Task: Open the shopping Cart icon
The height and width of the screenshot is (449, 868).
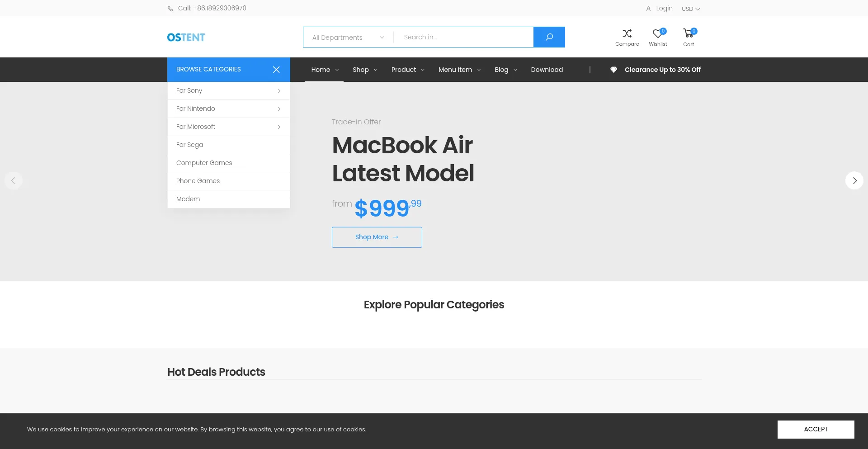Action: coord(689,33)
